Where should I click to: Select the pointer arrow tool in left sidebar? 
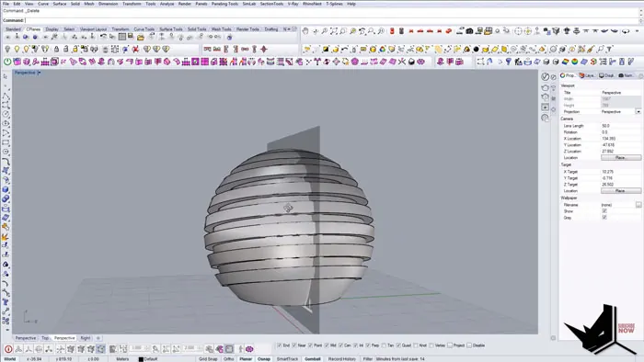(x=6, y=76)
